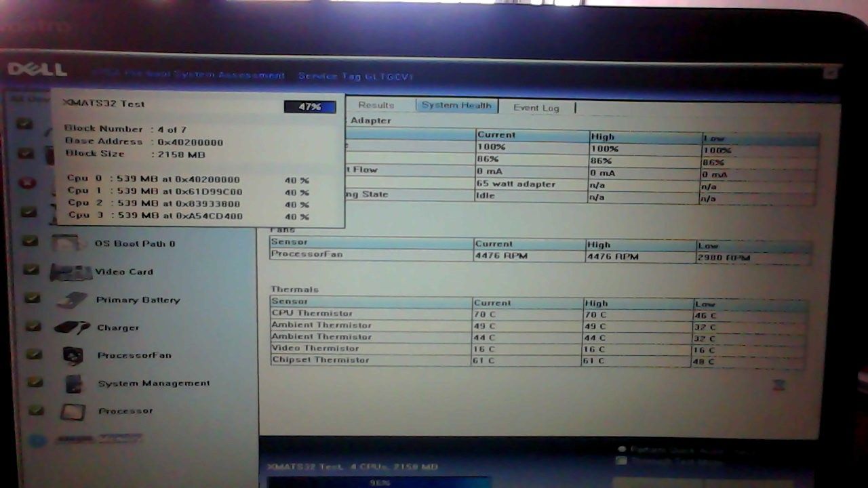This screenshot has width=868, height=488.
Task: Select the Perform Quick Audio Test radio button
Action: [622, 448]
